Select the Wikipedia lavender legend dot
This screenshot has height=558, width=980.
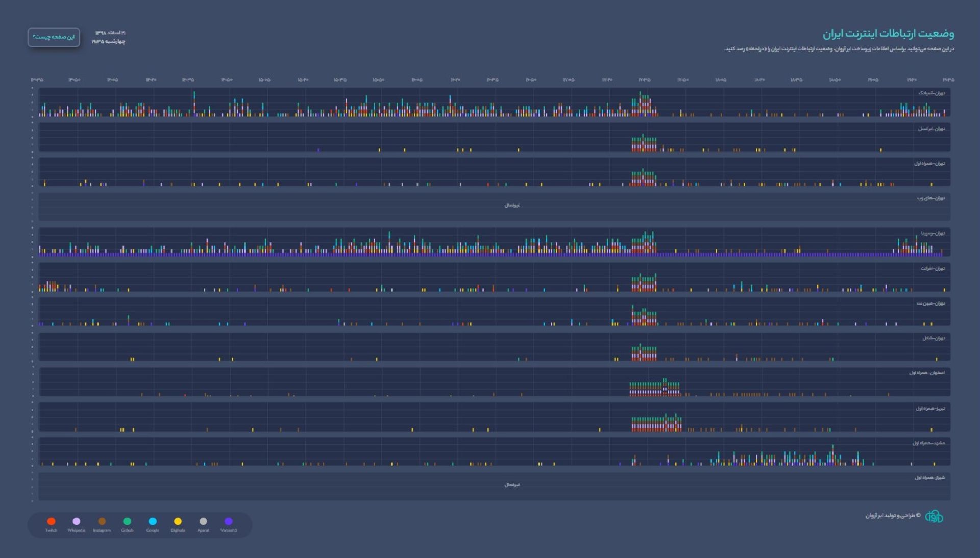tap(77, 521)
